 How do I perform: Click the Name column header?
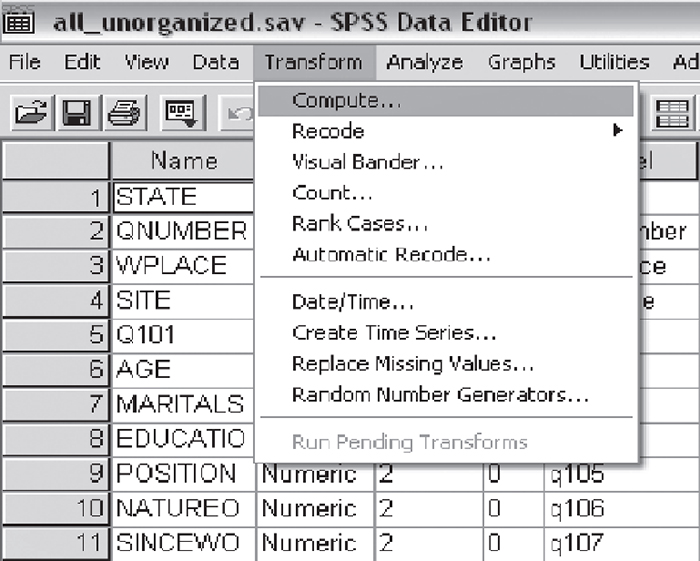pyautogui.click(x=182, y=160)
